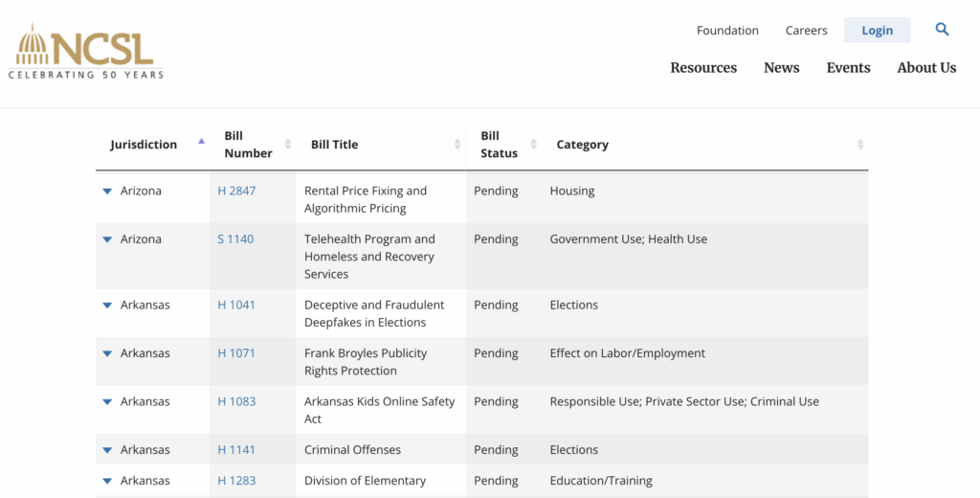Sort by Jurisdiction column arrow
The height and width of the screenshot is (498, 980).
[201, 142]
